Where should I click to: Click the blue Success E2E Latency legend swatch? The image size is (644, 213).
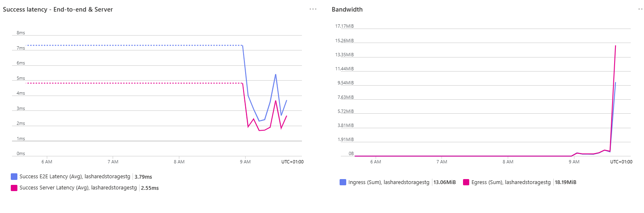click(14, 177)
